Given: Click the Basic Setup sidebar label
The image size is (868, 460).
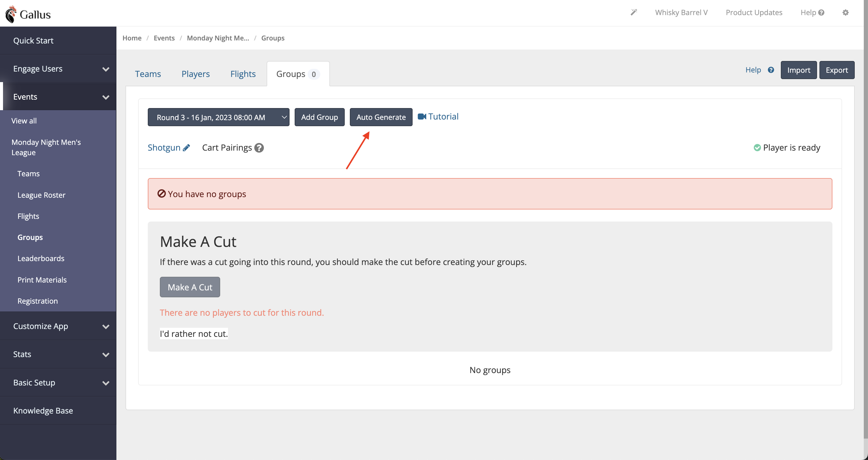Looking at the screenshot, I should 34,382.
